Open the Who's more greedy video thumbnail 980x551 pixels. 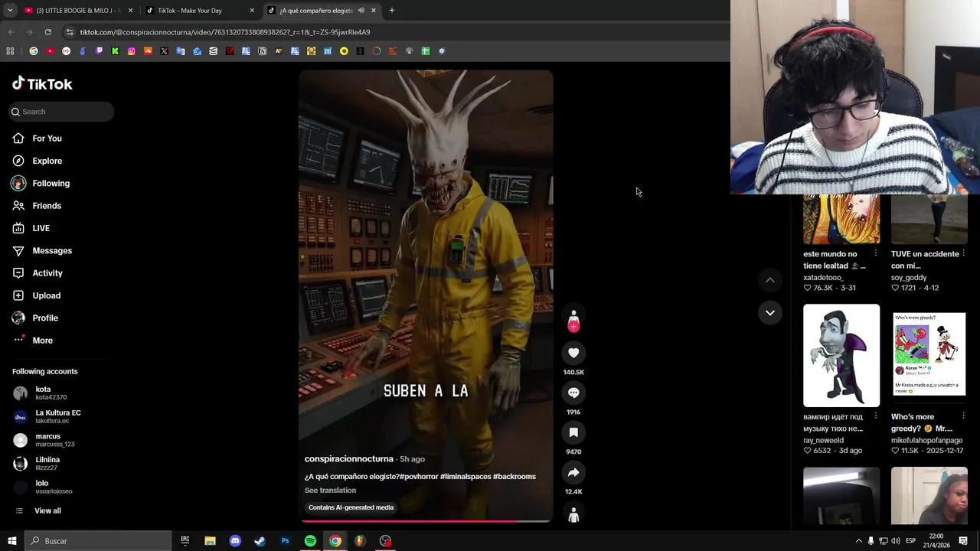pyautogui.click(x=929, y=355)
